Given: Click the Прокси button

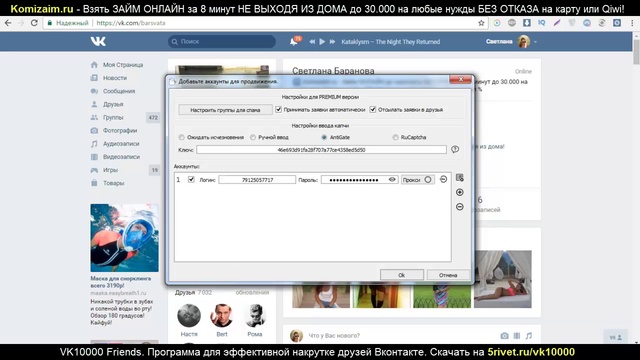Looking at the screenshot, I should tap(417, 180).
